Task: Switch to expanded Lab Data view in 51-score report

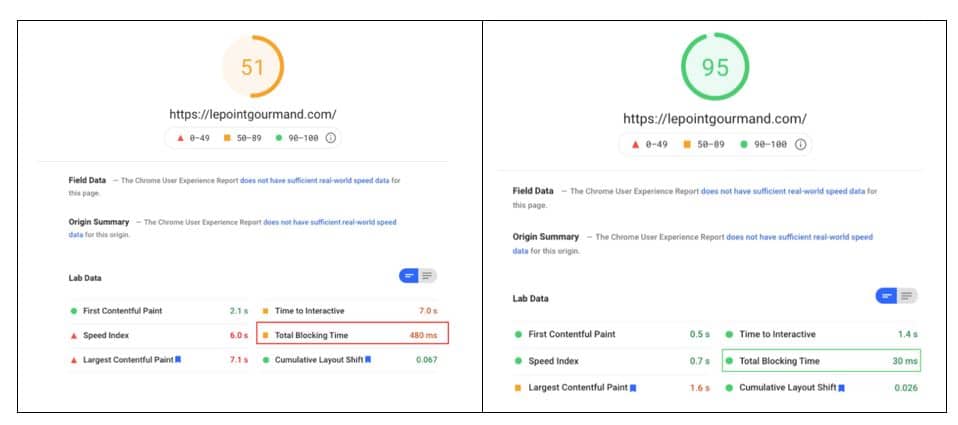Action: [427, 276]
